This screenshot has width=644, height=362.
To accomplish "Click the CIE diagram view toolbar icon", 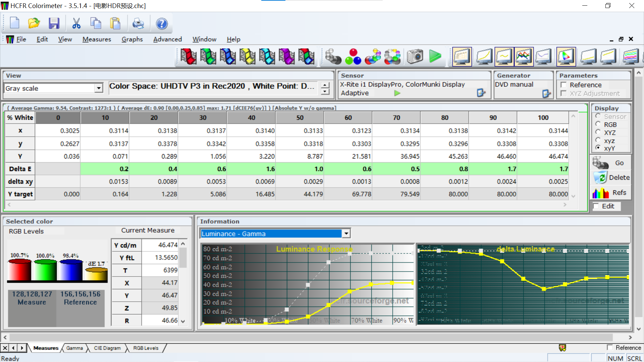I will (566, 56).
